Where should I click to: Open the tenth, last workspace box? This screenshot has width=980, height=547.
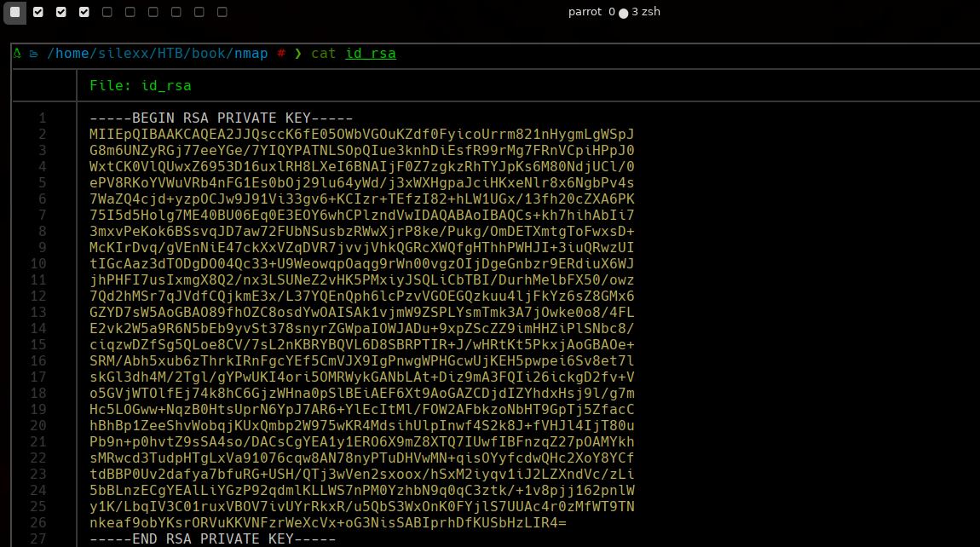point(222,13)
